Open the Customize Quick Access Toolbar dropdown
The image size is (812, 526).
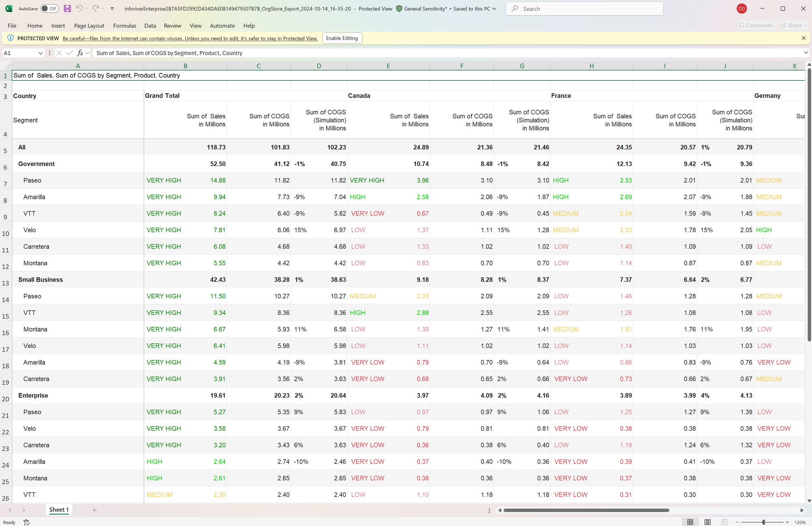pyautogui.click(x=112, y=8)
